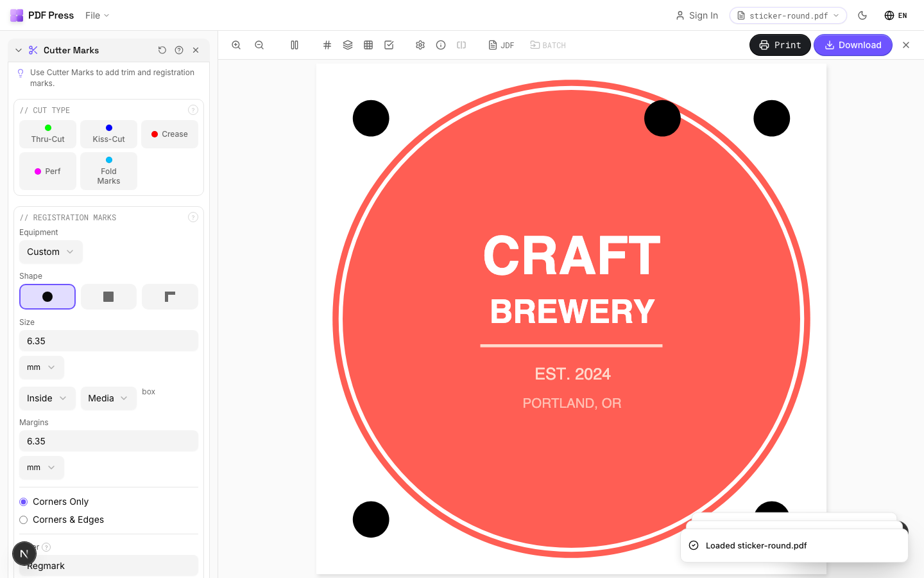Click the Loaded sticker-round.pdf notification
Image resolution: width=924 pixels, height=578 pixels.
(794, 545)
